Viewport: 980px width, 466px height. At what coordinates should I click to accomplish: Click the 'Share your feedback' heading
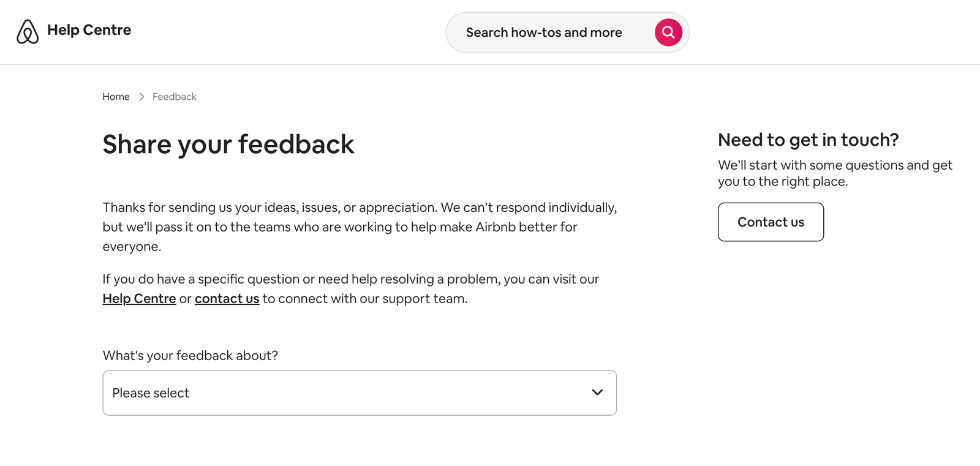[x=228, y=145]
